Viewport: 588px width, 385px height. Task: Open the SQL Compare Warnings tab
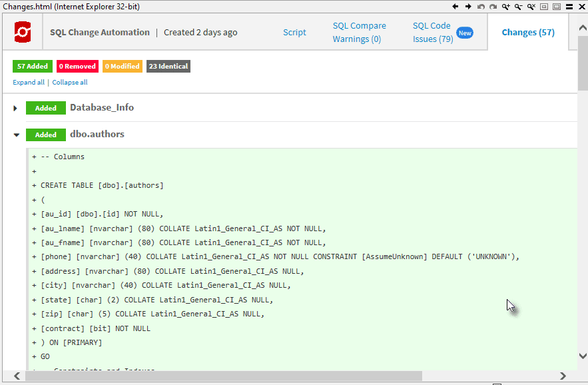coord(360,32)
